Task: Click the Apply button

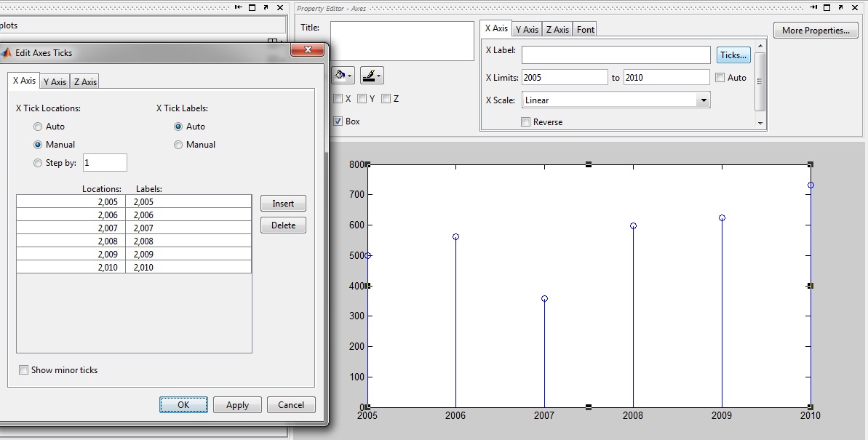Action: tap(237, 405)
